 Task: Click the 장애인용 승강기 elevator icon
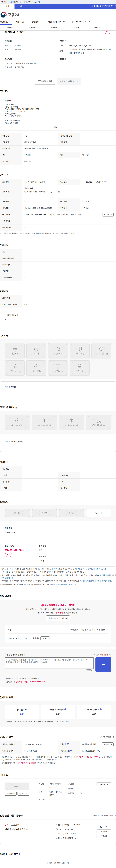(44, 423)
